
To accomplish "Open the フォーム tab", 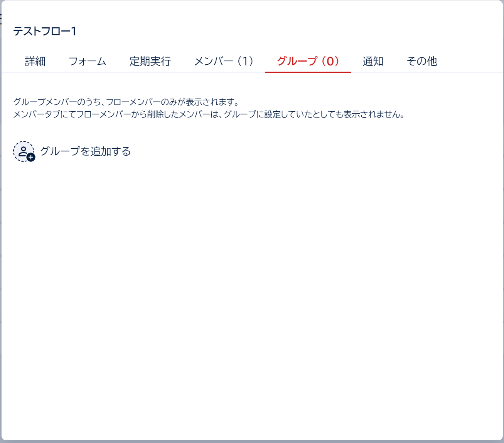I will (87, 61).
